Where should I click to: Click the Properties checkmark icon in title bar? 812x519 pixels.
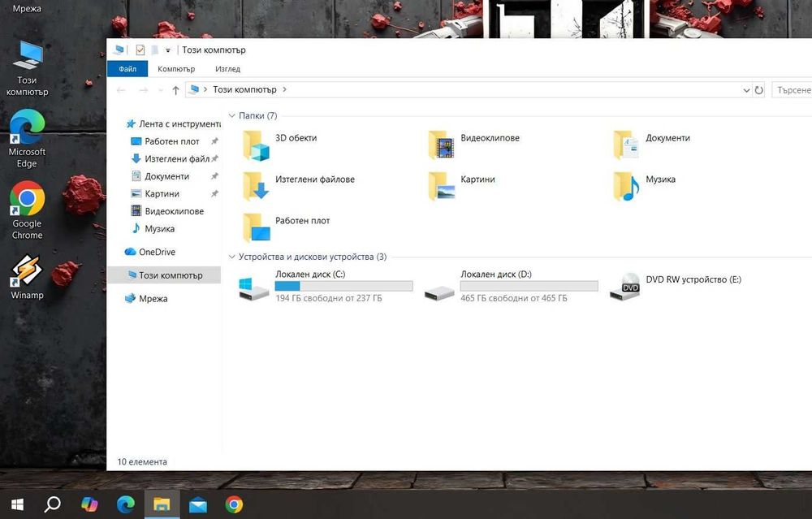point(140,50)
